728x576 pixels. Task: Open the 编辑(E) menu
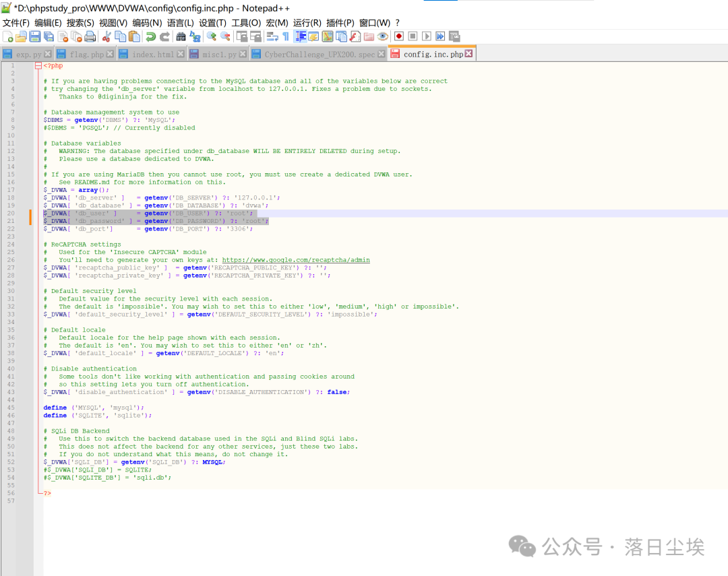(48, 23)
